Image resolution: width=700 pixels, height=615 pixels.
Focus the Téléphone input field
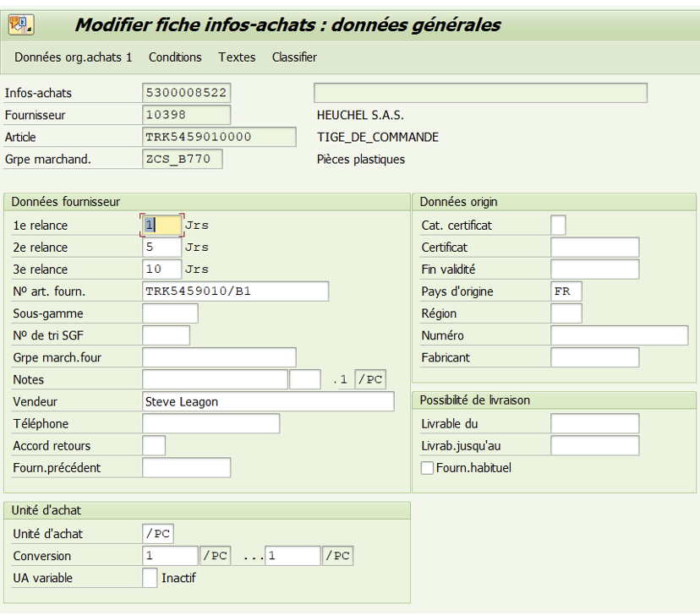coord(211,424)
